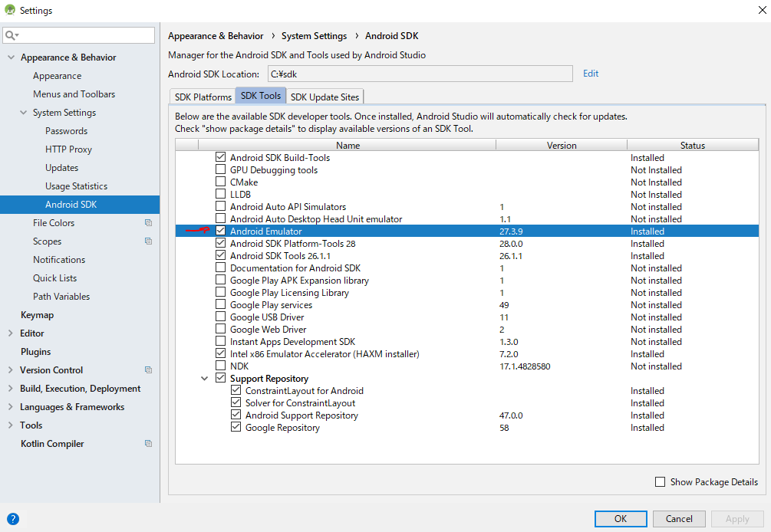Screen dimensions: 771x532
Task: Enable the CMake checkbox
Action: pos(220,182)
